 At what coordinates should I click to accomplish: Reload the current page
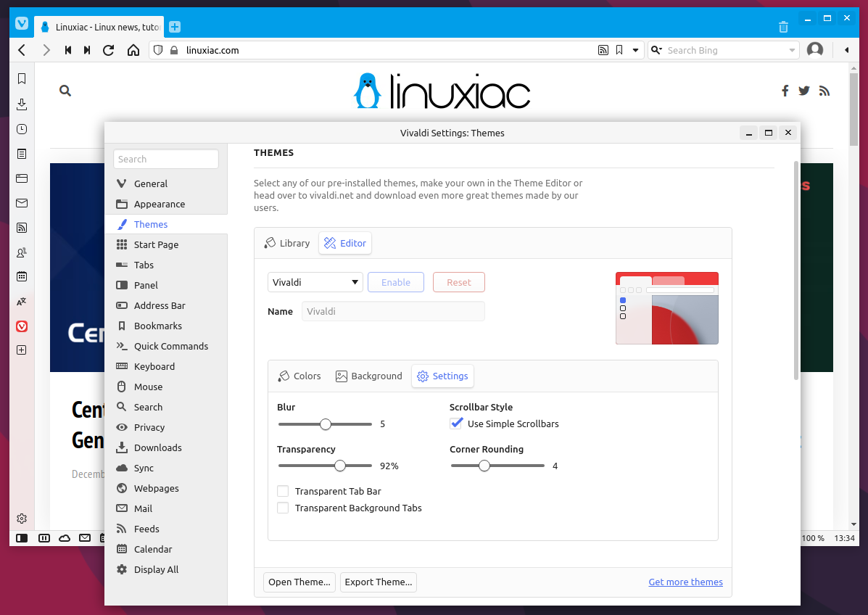pyautogui.click(x=109, y=50)
